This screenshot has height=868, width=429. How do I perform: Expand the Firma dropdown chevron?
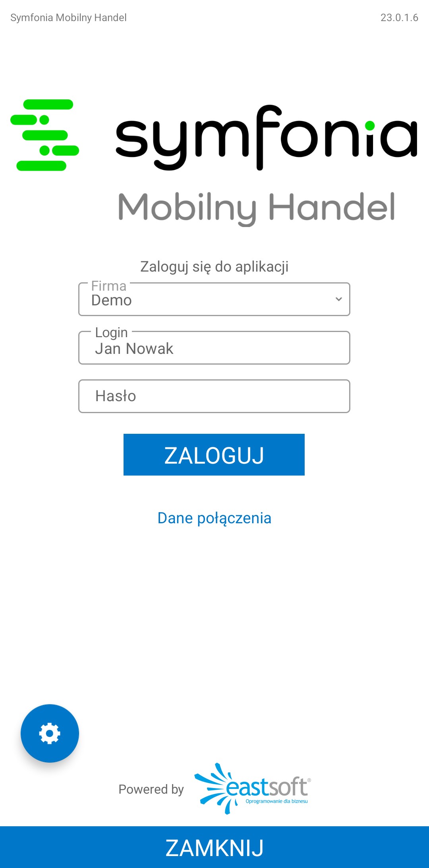338,299
